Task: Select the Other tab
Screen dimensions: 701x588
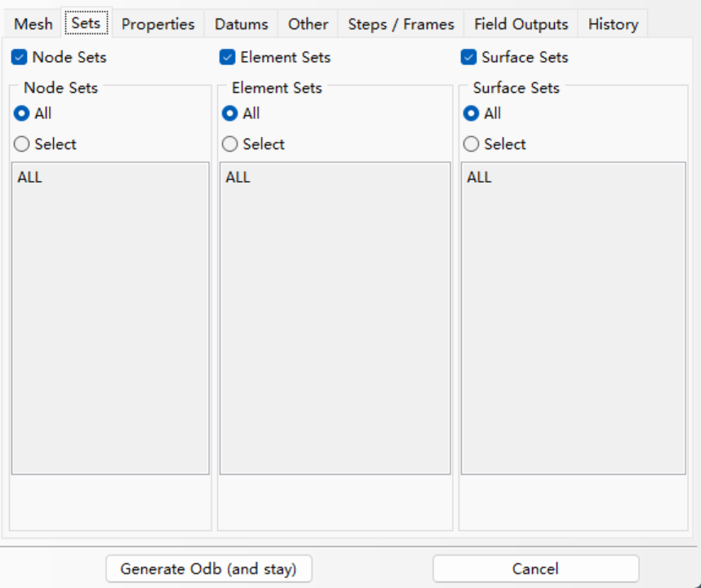Action: click(x=308, y=24)
